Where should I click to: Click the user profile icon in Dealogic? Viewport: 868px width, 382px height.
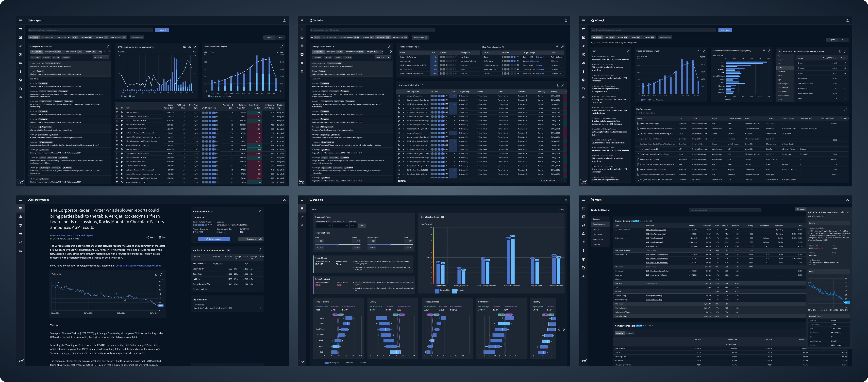(566, 199)
